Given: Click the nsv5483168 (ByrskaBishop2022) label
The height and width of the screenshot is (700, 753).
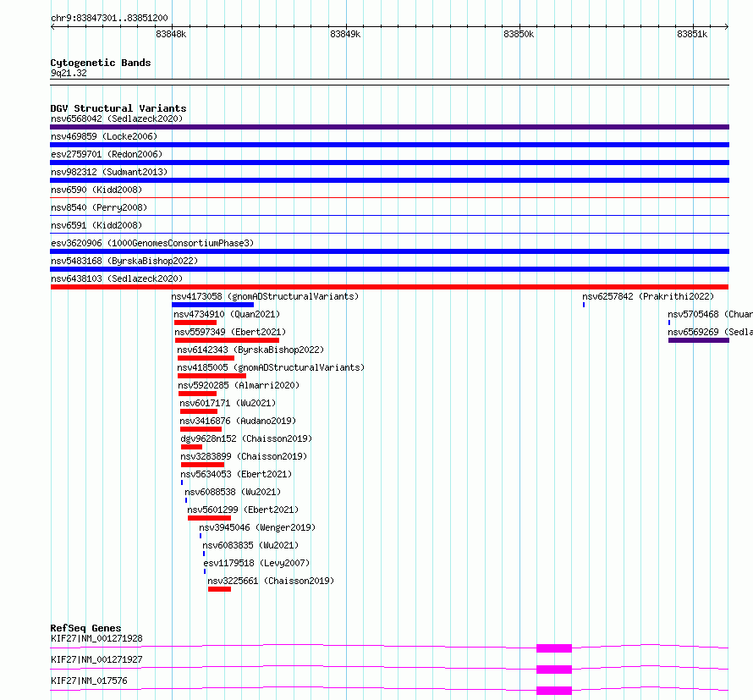Looking at the screenshot, I should (x=124, y=261).
